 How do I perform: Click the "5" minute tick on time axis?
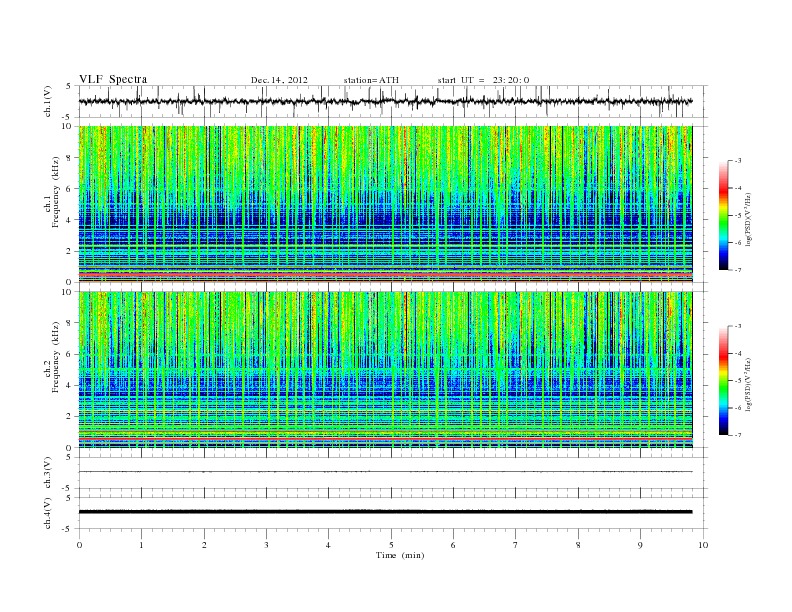pyautogui.click(x=391, y=545)
